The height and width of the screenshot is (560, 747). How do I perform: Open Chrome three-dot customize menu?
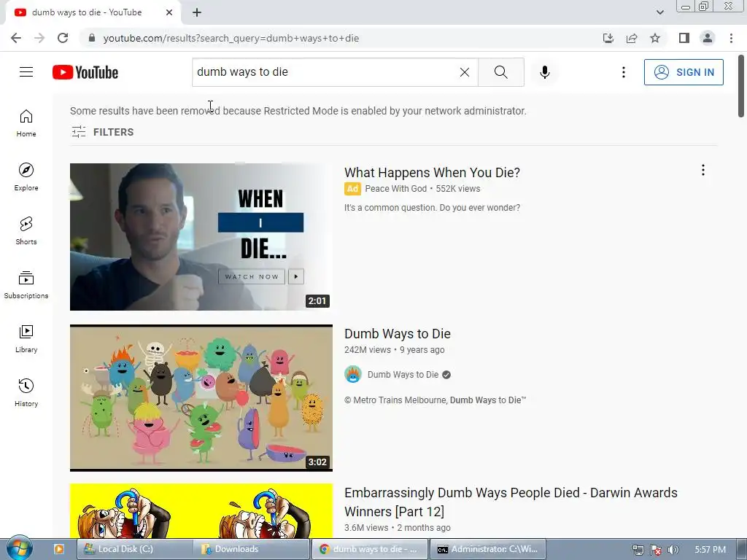tap(731, 38)
